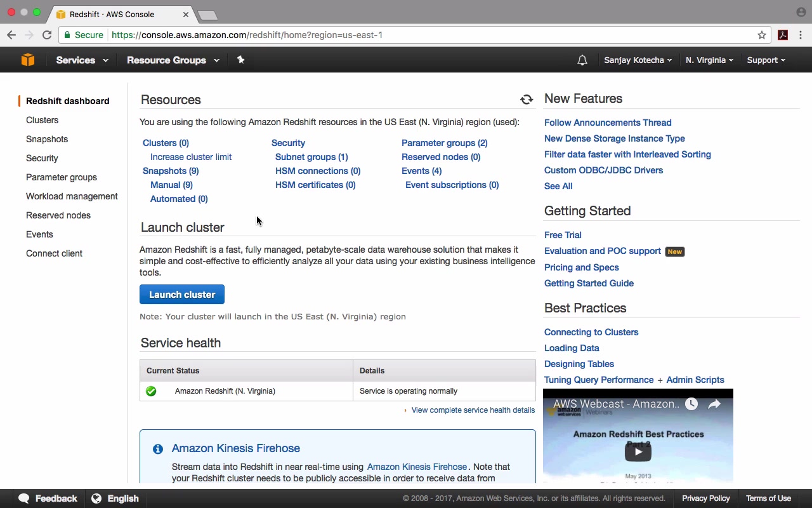This screenshot has height=508, width=812.
Task: Refresh the Resources section
Action: pyautogui.click(x=527, y=100)
